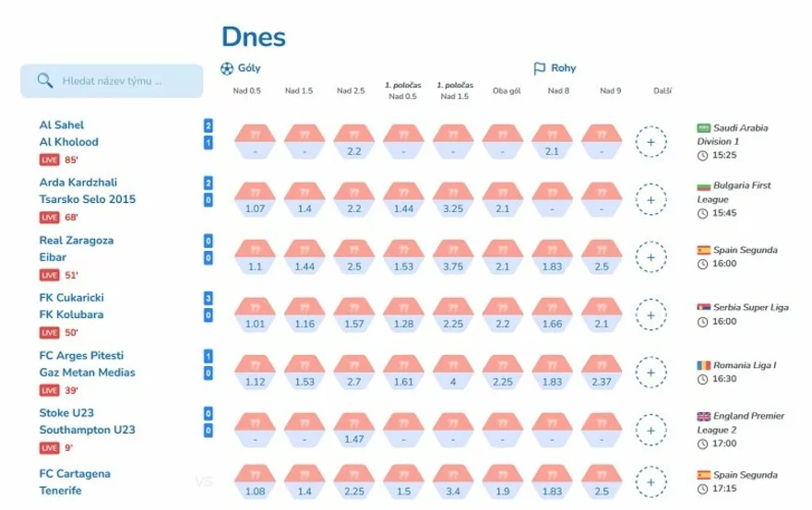Viewport: 812px width, 510px height.
Task: Open Real Zaragoza team link
Action: coord(77,240)
